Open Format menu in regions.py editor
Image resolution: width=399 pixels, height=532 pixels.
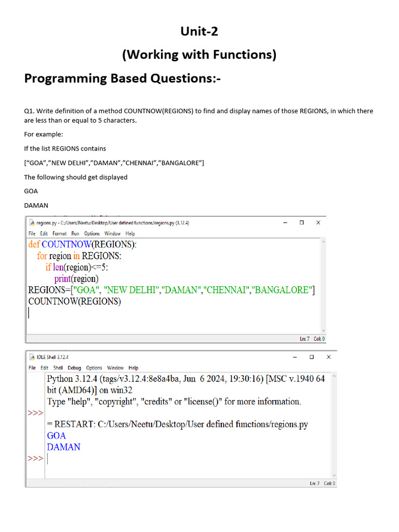(x=59, y=233)
